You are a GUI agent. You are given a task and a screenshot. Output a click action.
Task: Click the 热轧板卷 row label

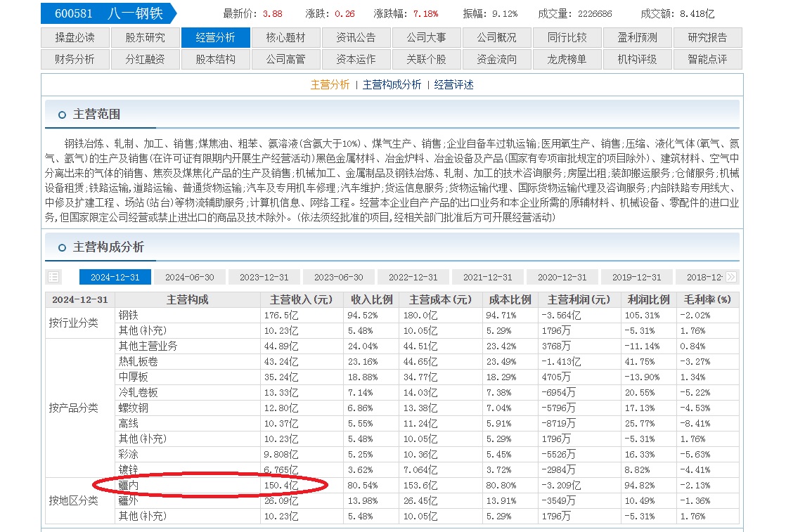tap(138, 362)
